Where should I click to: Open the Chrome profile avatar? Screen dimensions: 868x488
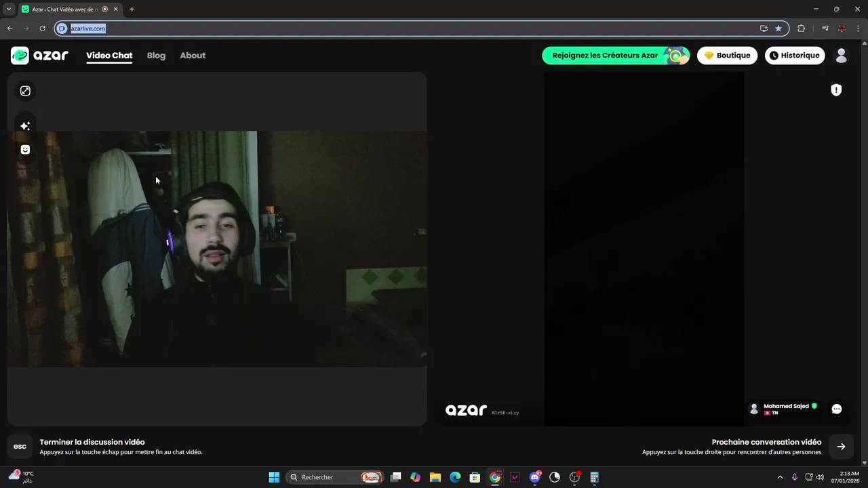tap(842, 28)
